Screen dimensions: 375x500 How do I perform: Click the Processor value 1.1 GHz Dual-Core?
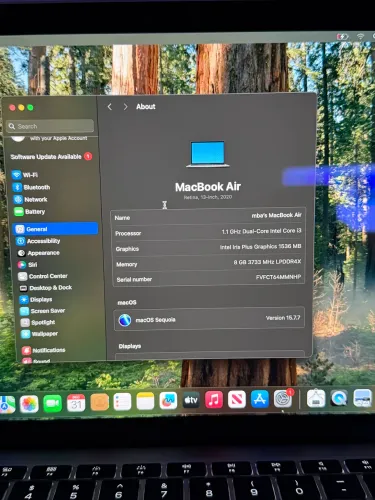pos(261,231)
